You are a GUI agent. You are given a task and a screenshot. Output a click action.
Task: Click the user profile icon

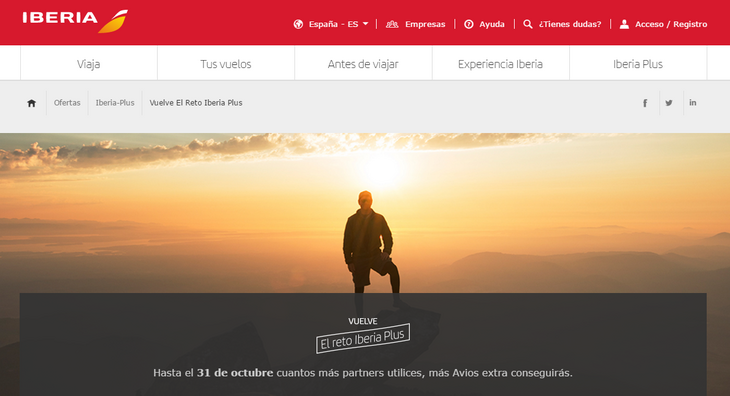(x=624, y=24)
